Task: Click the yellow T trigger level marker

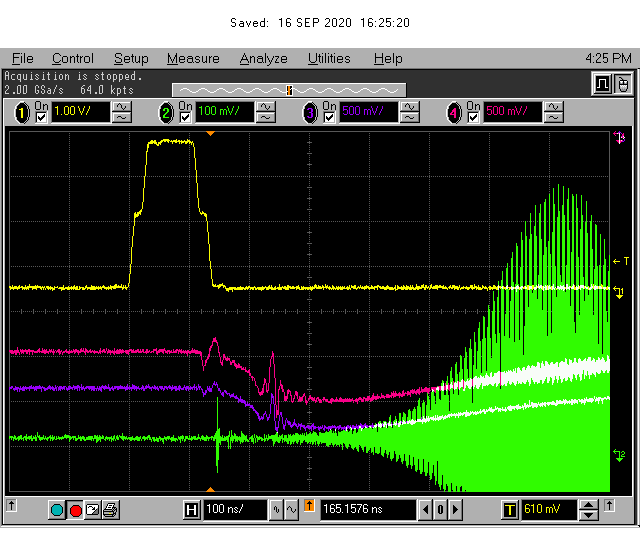Action: 621,261
